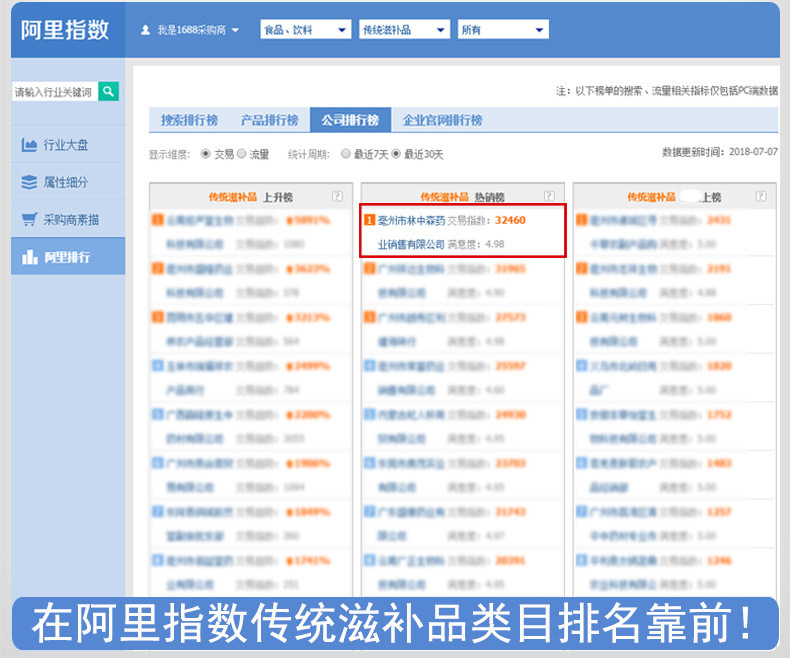The height and width of the screenshot is (658, 790).
Task: Select the 最近30天 radio option
Action: tap(396, 154)
